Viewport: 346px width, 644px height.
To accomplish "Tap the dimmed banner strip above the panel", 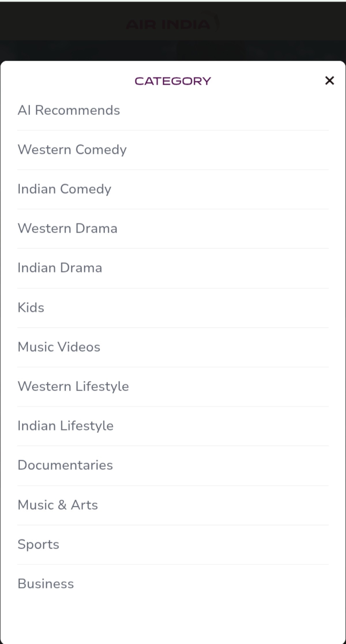I will tap(173, 50).
